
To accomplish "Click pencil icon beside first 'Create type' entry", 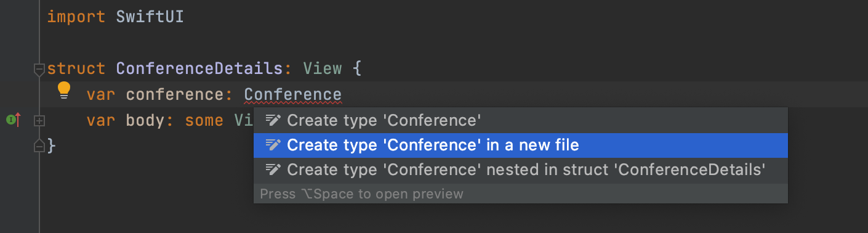I will (x=273, y=120).
